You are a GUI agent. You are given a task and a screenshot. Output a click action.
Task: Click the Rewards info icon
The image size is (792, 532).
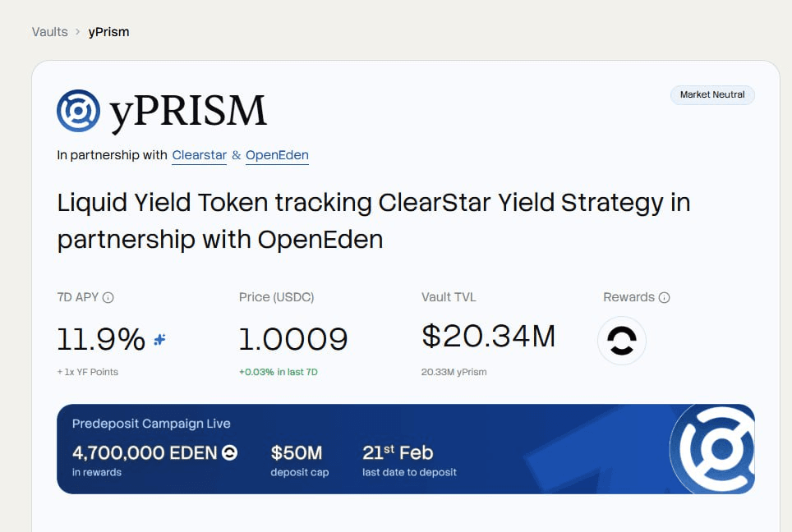[665, 297]
